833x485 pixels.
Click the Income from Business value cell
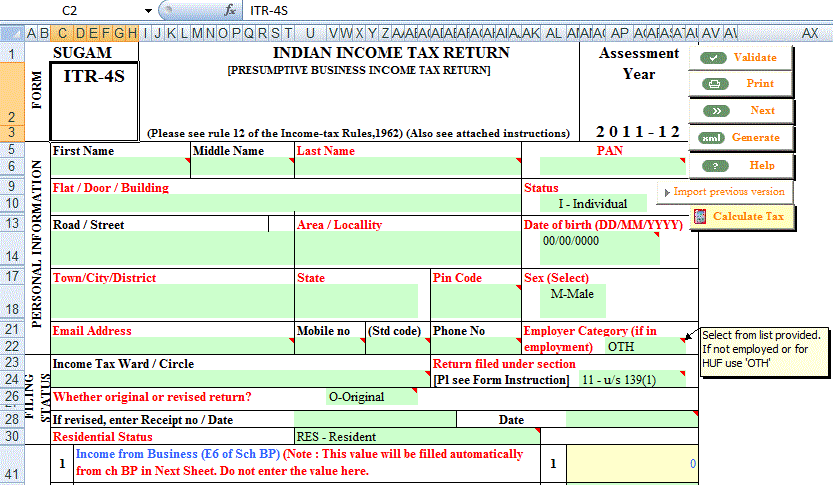632,464
